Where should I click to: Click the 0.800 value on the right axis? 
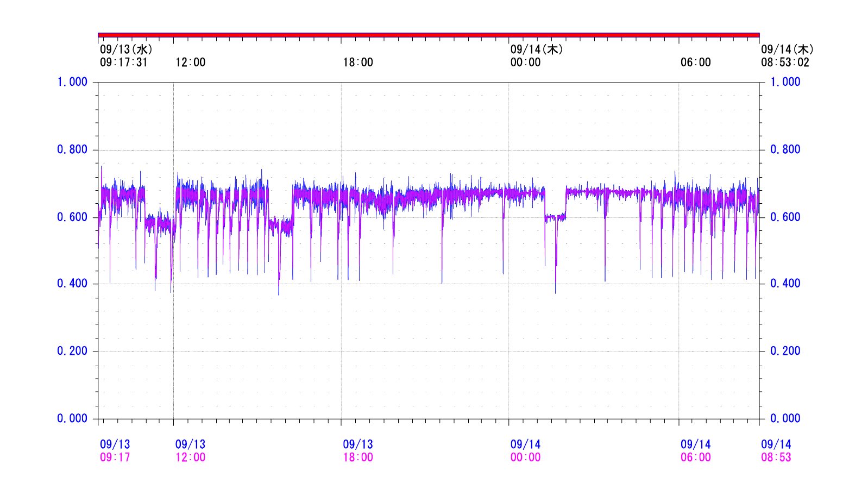[x=785, y=149]
